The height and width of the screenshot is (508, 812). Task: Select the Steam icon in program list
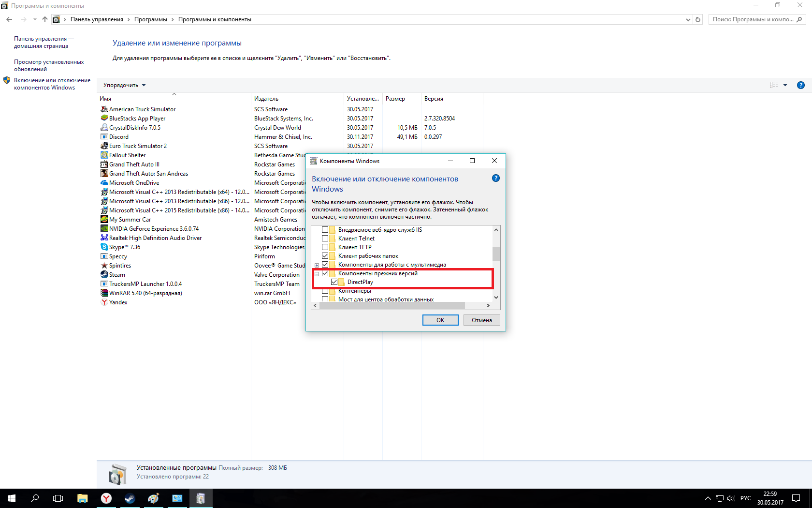pyautogui.click(x=104, y=275)
